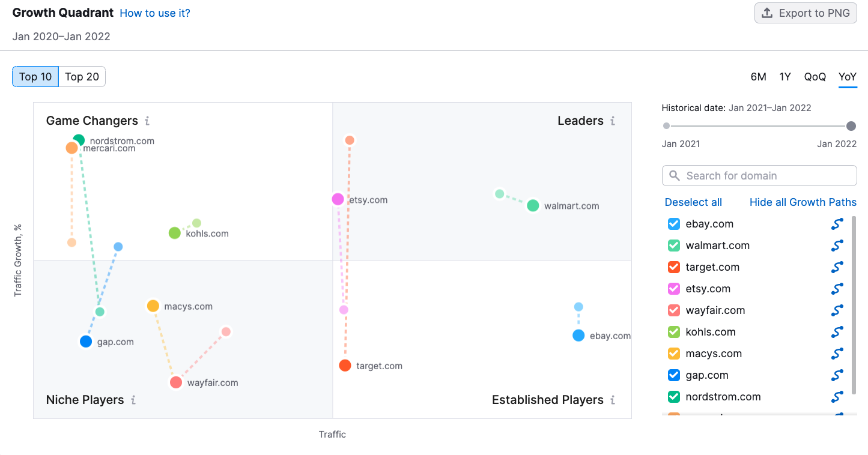Click the ebay.com data point

(578, 336)
